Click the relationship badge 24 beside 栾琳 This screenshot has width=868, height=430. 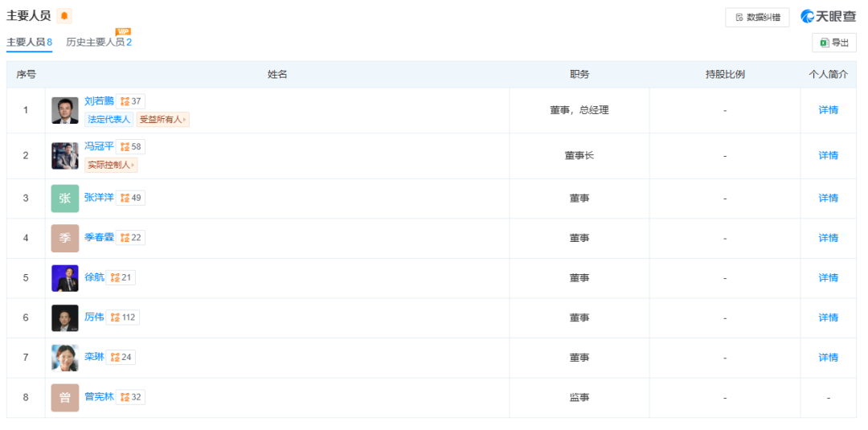(121, 358)
